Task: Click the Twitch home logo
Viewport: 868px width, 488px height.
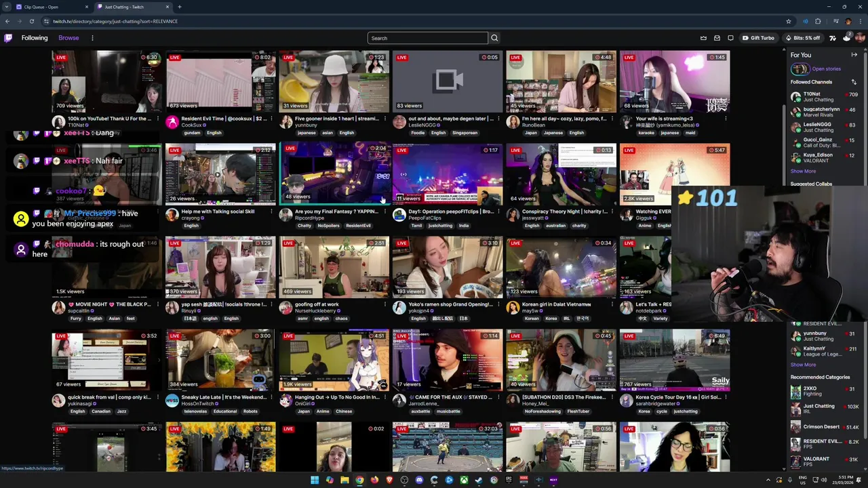Action: (x=8, y=38)
